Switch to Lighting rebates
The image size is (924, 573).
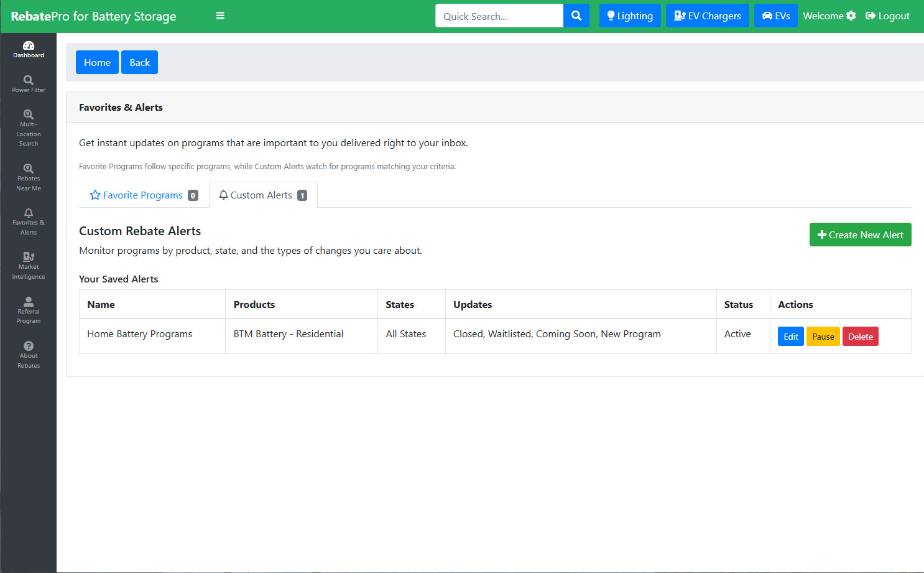point(630,16)
